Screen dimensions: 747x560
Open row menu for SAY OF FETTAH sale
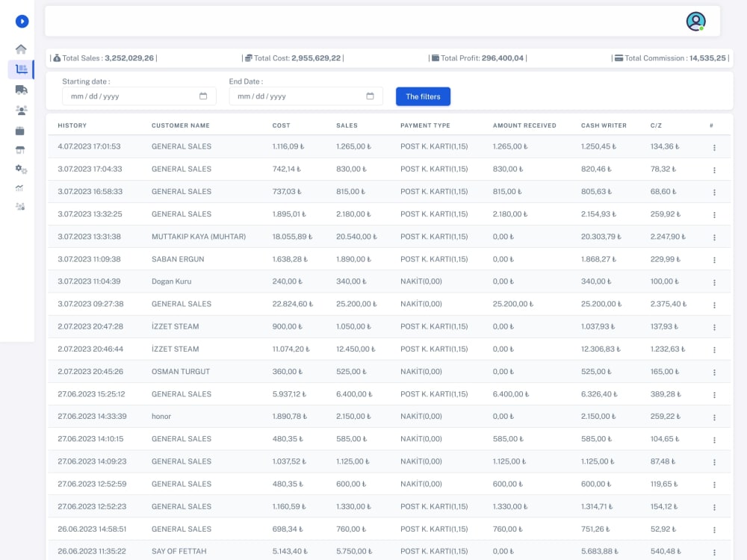(714, 553)
